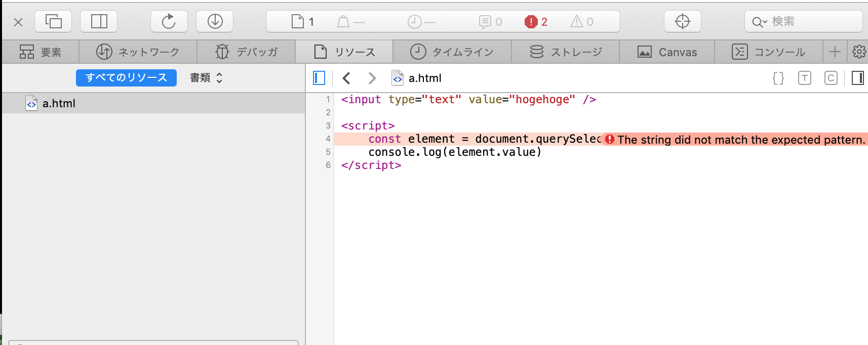
Task: Click the opening script tag on line 3
Action: (368, 125)
